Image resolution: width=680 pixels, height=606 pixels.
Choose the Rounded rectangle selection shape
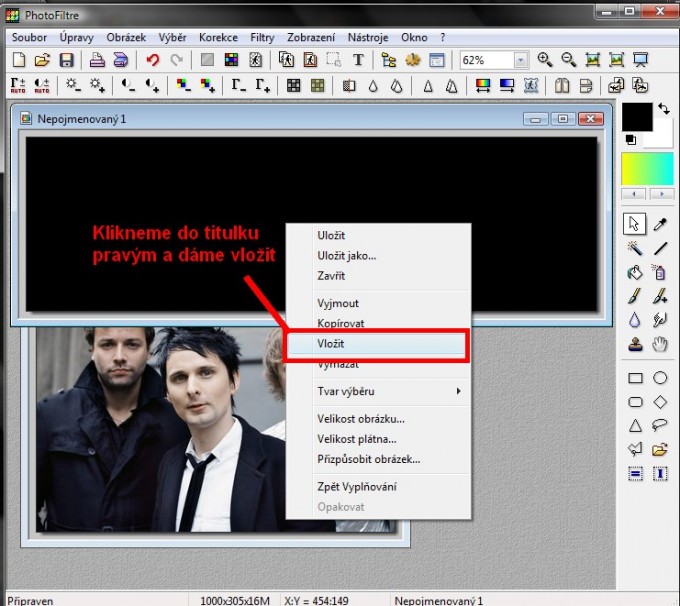point(635,402)
